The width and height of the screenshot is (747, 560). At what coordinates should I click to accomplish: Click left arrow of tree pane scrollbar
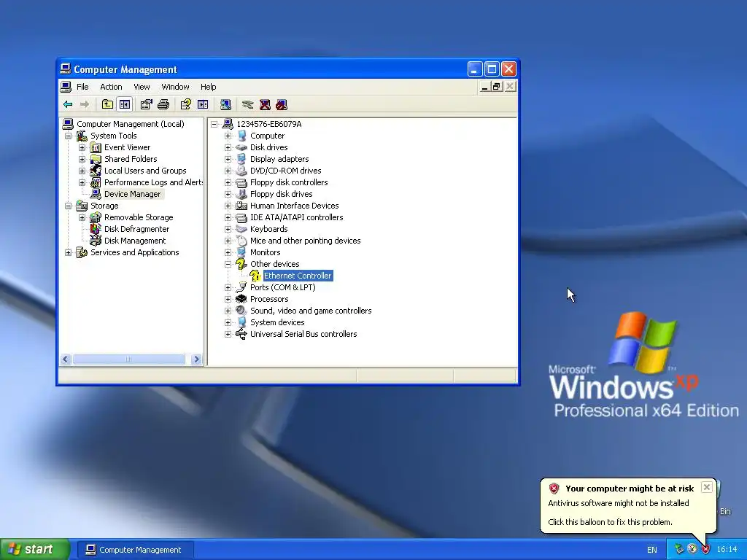click(x=66, y=359)
